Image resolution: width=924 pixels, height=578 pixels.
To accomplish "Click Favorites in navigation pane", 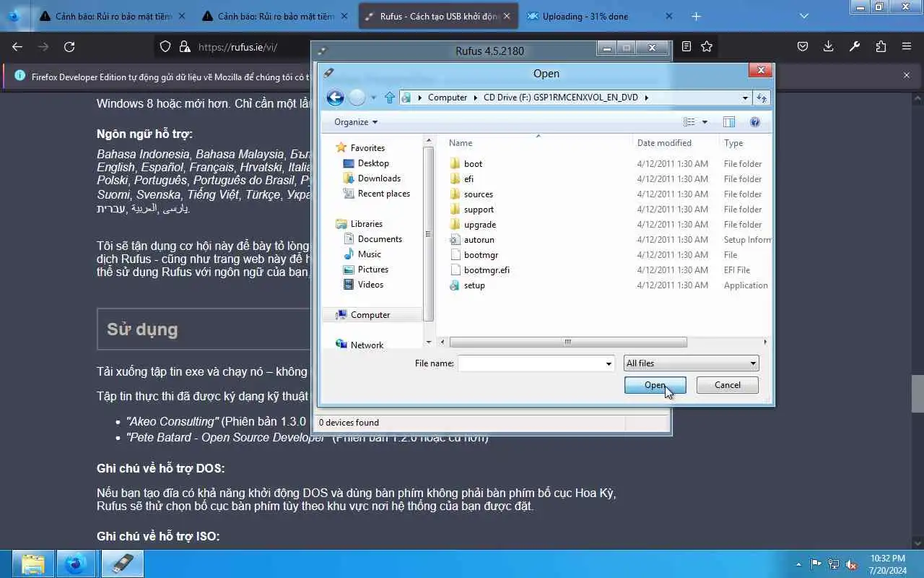I will 367,148.
